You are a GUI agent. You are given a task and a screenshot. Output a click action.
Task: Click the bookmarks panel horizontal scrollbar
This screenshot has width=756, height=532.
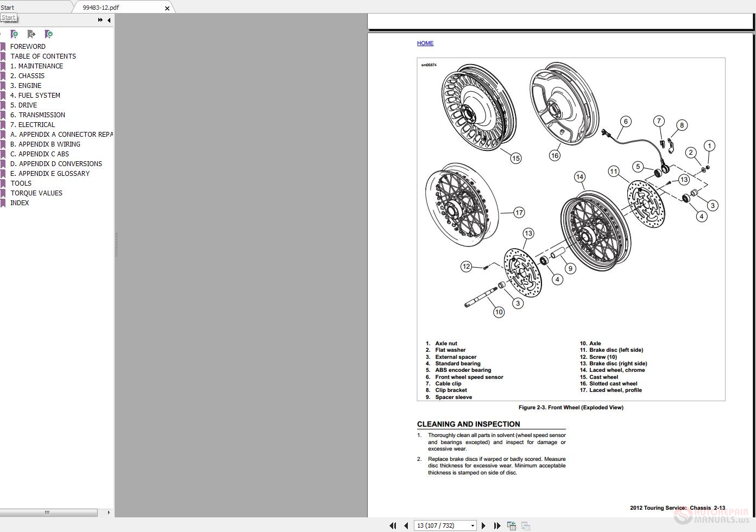coord(48,512)
